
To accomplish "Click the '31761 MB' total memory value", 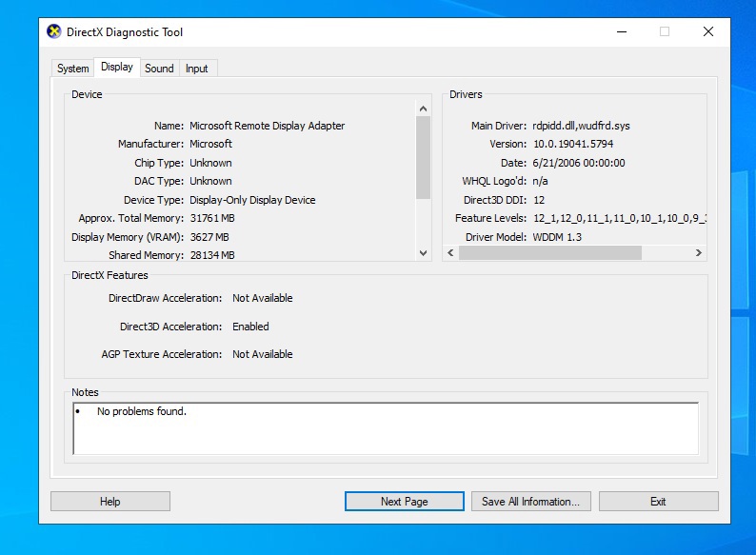I will coord(212,218).
